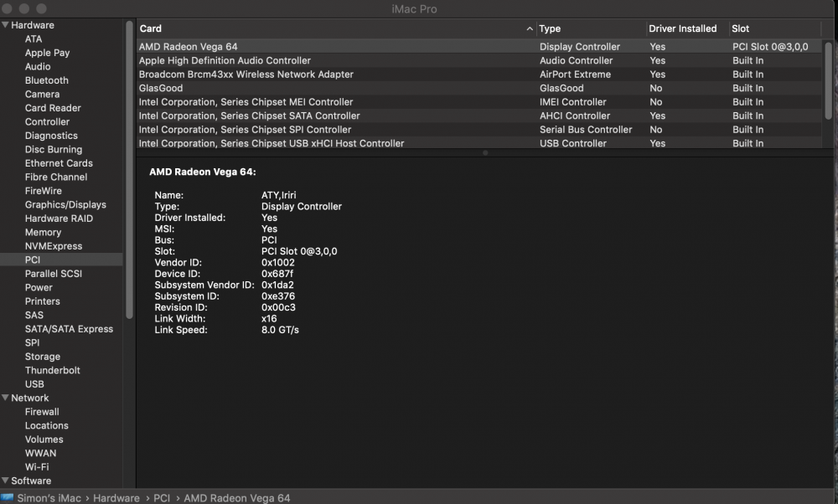Collapse the Hardware section triangle
838x504 pixels.
(x=5, y=24)
